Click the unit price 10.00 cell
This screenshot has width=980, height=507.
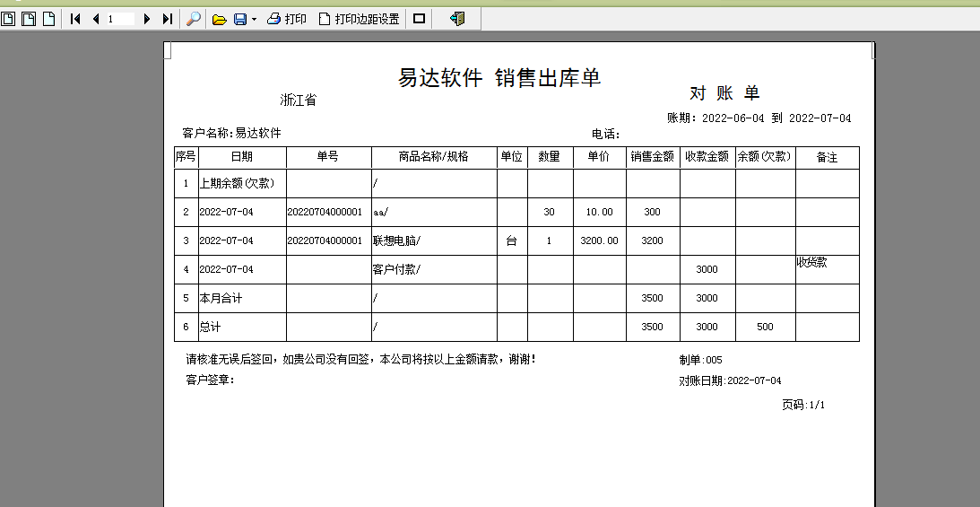(x=599, y=212)
